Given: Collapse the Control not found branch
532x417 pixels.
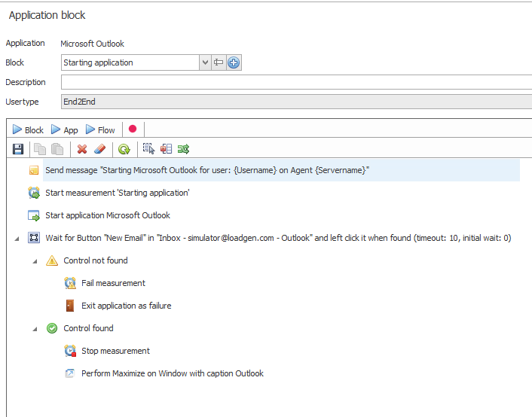Looking at the screenshot, I should coord(35,261).
